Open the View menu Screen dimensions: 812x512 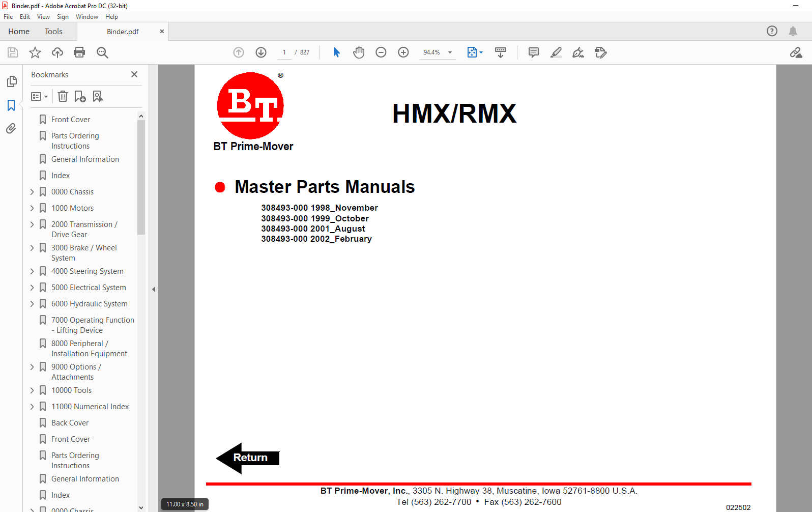coord(43,17)
